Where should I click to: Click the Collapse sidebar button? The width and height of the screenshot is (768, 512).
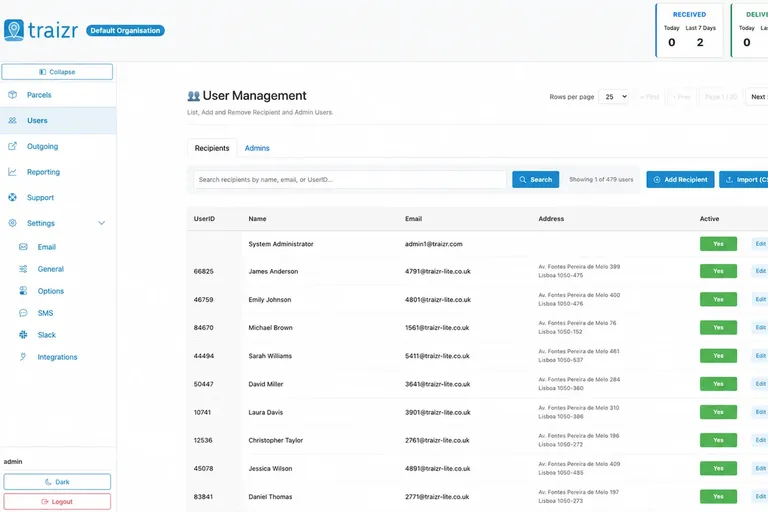(57, 72)
